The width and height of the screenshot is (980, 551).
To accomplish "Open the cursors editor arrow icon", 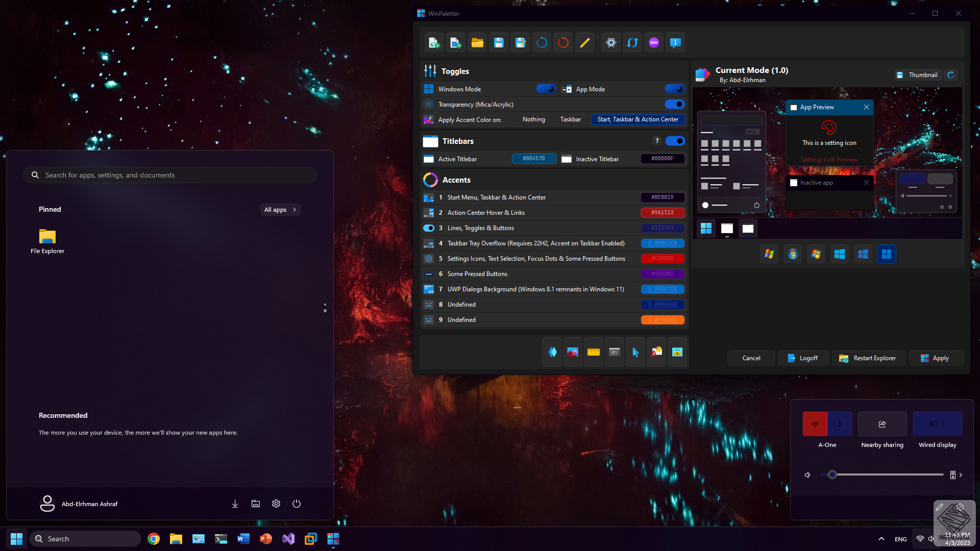I will (x=635, y=352).
